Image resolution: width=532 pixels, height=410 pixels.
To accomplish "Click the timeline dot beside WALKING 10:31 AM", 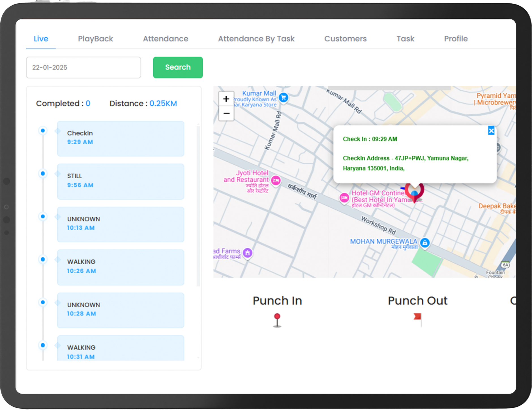I will [x=43, y=345].
